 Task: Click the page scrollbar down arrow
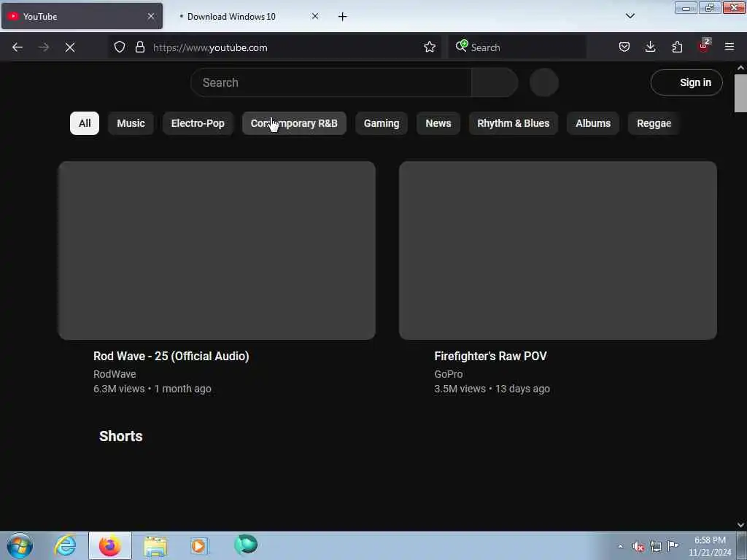tap(740, 525)
